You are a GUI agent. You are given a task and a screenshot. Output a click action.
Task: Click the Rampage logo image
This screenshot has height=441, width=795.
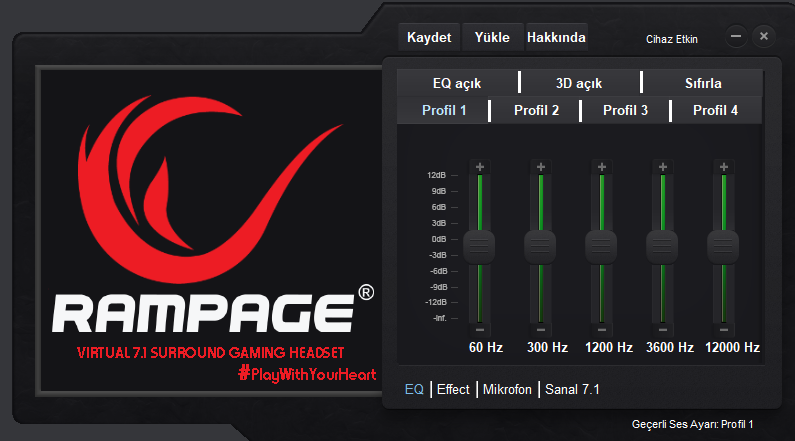(x=210, y=231)
